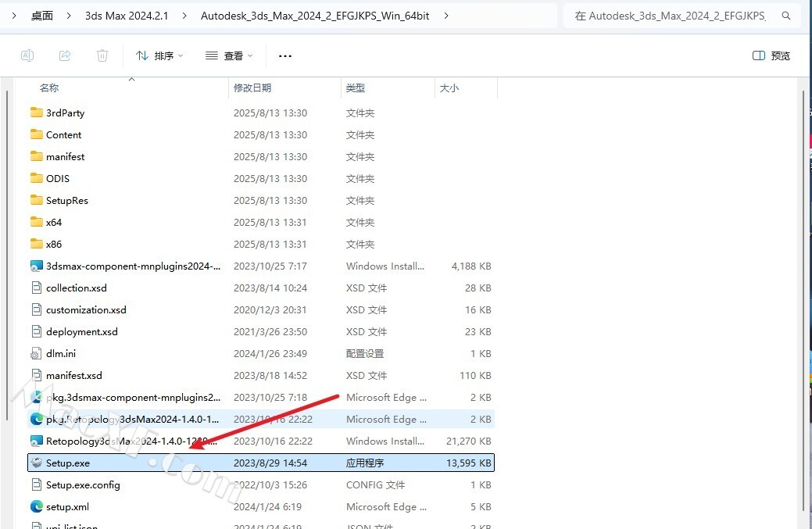Click the Share toolbar icon

[x=65, y=55]
